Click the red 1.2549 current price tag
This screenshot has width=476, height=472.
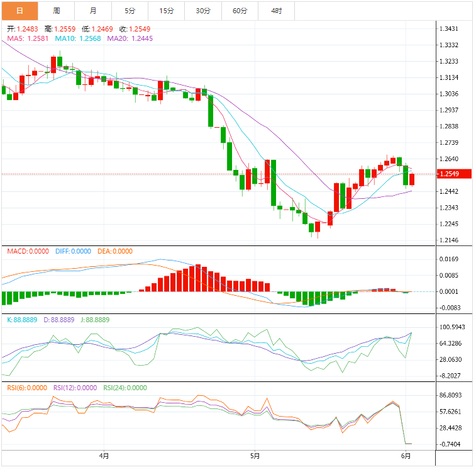454,174
